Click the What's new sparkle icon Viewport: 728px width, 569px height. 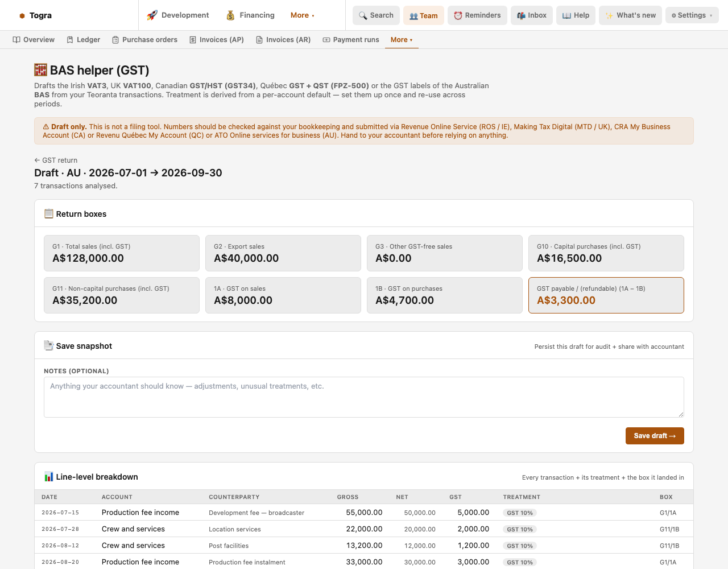[x=609, y=15]
